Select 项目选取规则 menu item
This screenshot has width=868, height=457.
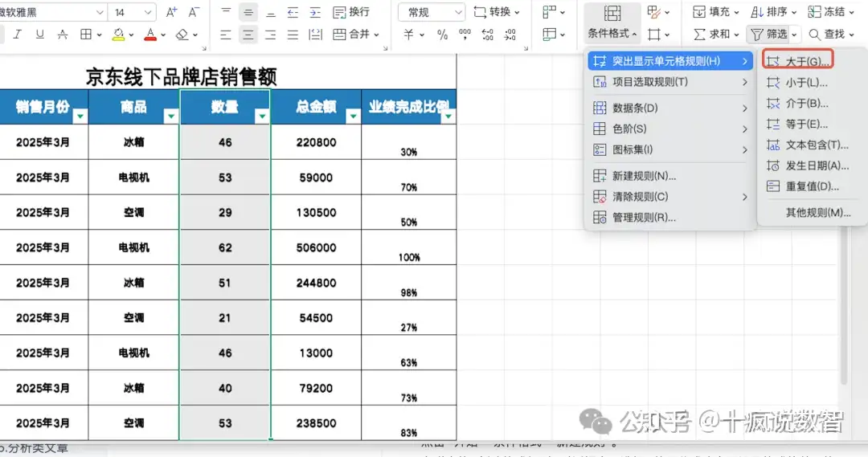click(x=670, y=82)
